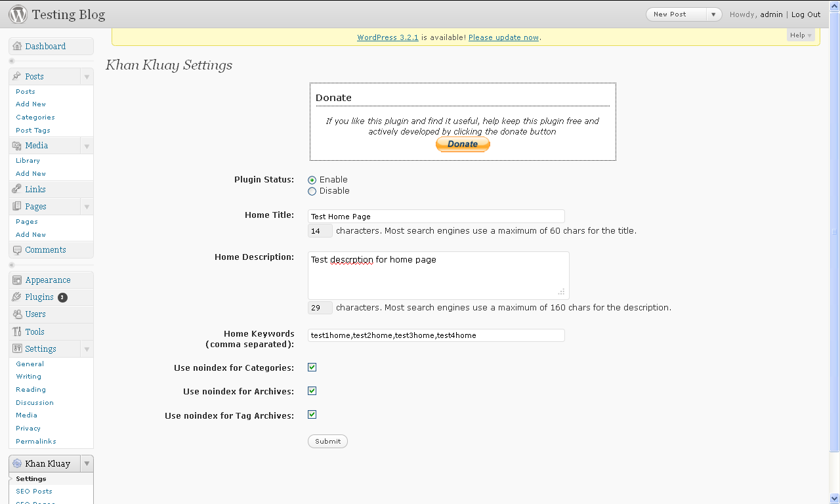The image size is (840, 504).
Task: Click the Plugins plug icon
Action: [17, 297]
